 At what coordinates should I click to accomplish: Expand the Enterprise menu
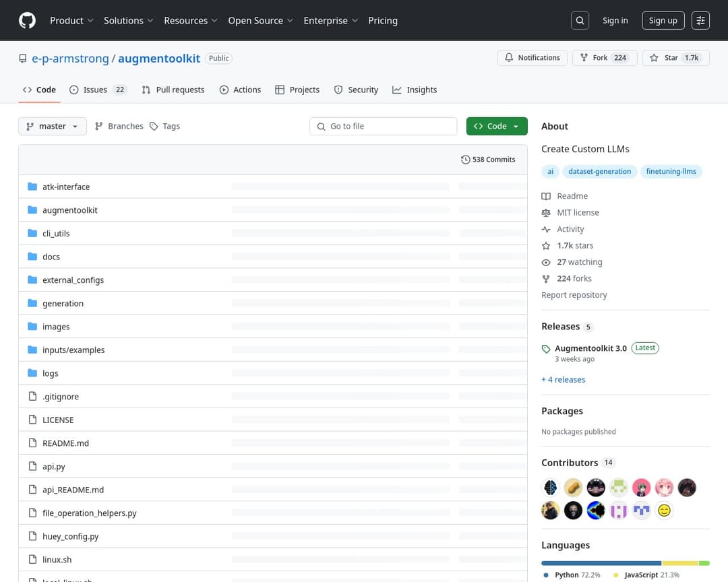330,20
